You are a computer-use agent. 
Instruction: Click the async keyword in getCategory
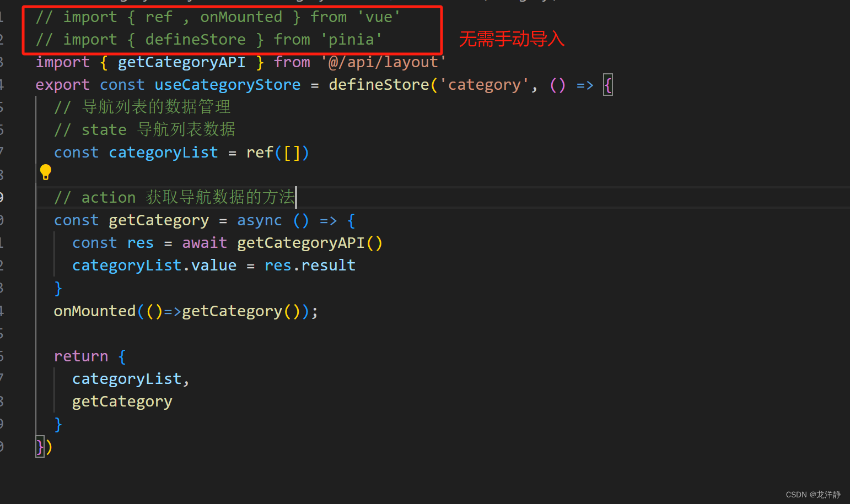(259, 220)
